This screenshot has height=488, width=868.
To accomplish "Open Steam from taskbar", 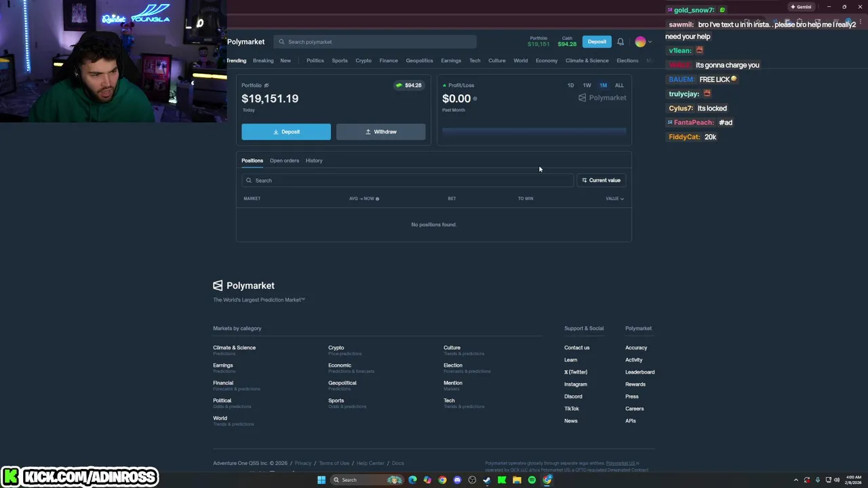I will point(487,480).
